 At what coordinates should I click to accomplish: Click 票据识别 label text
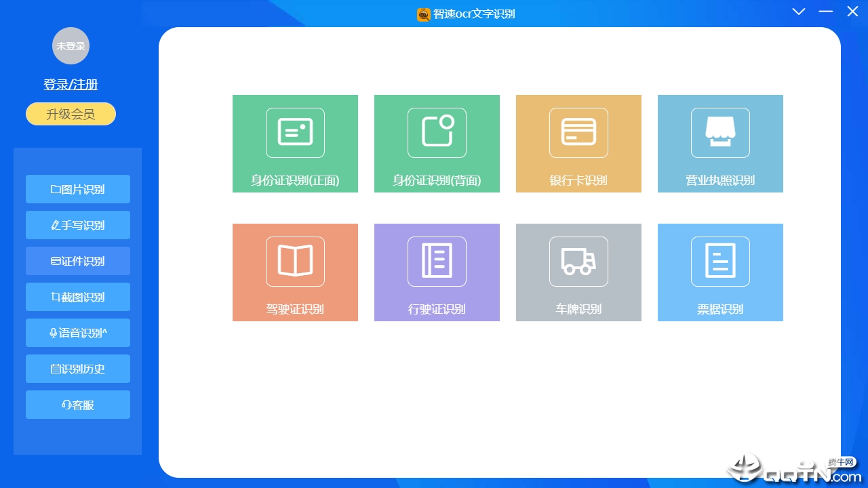[x=720, y=309]
